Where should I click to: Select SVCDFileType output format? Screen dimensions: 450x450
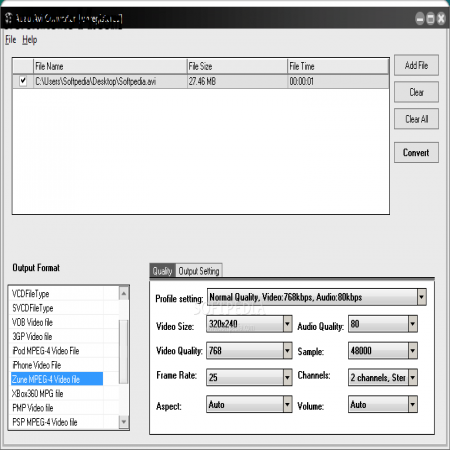(x=57, y=308)
